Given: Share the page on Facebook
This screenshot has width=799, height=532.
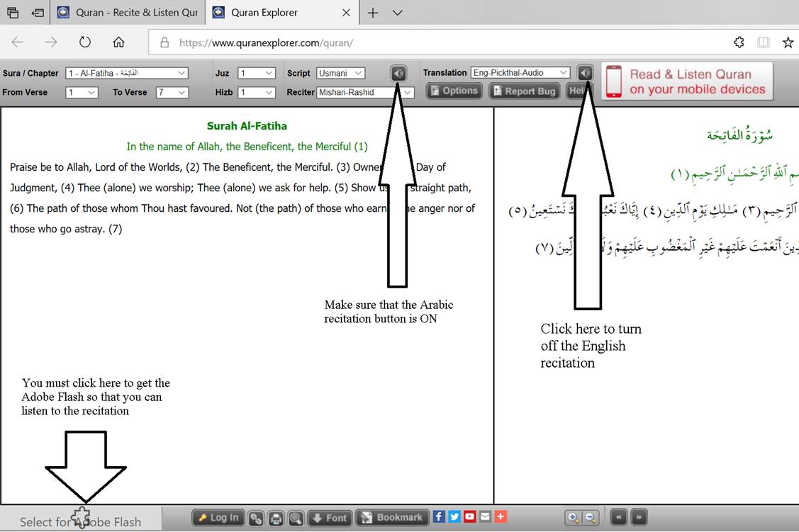Looking at the screenshot, I should [439, 517].
